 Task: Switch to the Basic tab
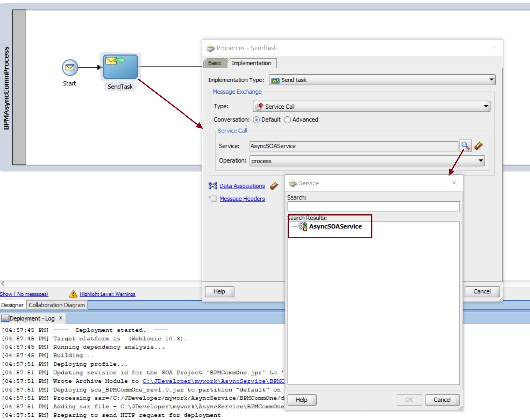click(215, 63)
